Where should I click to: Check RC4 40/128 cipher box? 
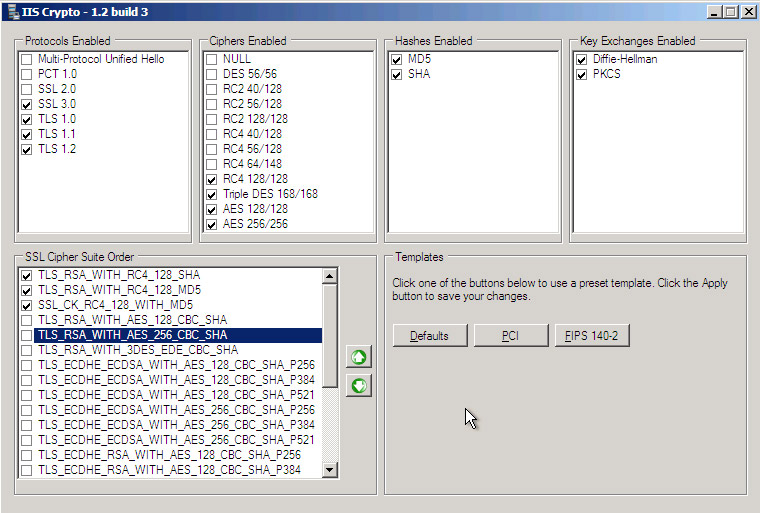coord(211,134)
